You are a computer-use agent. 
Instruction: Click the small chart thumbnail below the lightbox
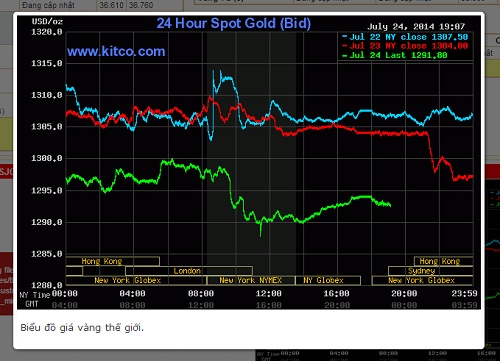pyautogui.click(x=378, y=355)
